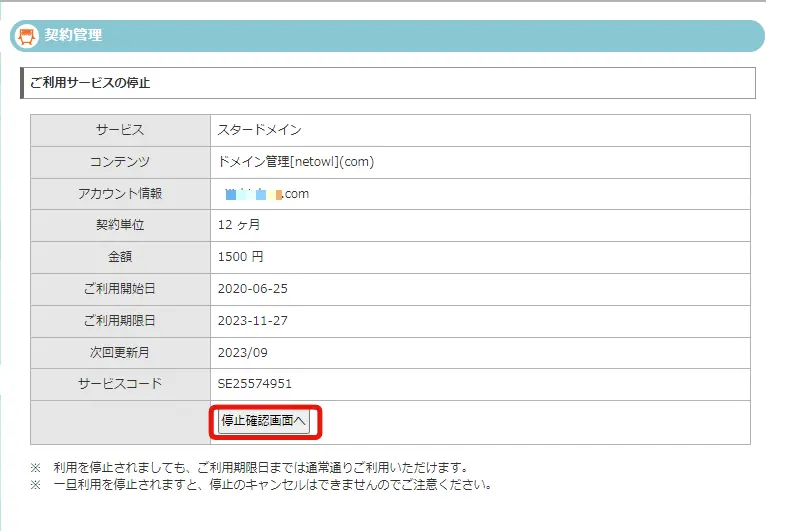Click the 2020-06-25 start date value
803x531 pixels.
250,289
